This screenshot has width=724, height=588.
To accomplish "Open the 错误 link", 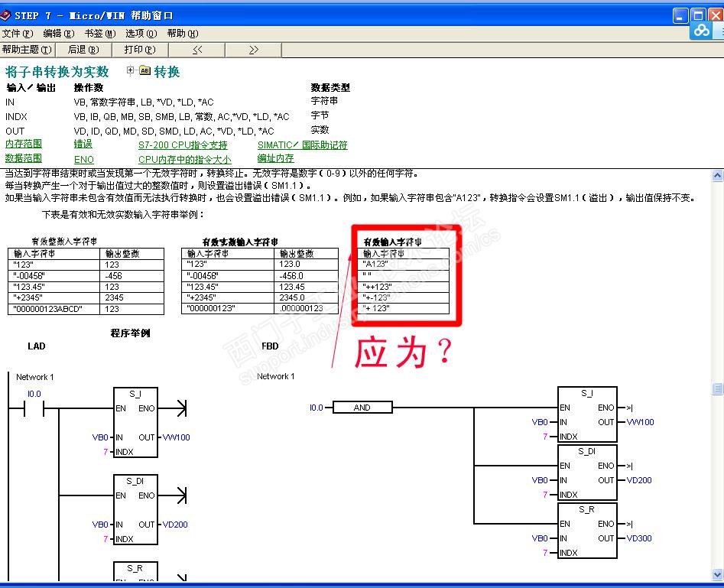I will click(83, 144).
